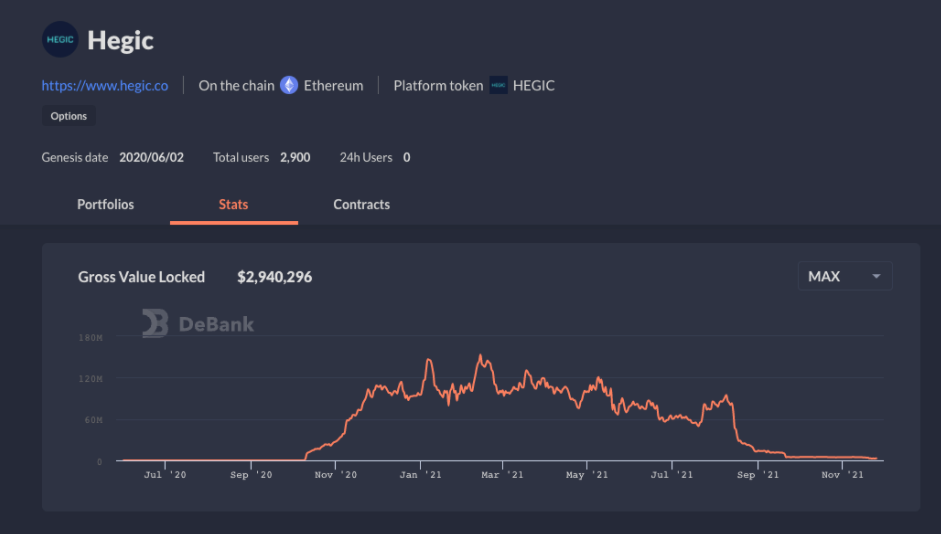941x534 pixels.
Task: Click the DeBank watermark logo on chart
Action: [x=198, y=323]
